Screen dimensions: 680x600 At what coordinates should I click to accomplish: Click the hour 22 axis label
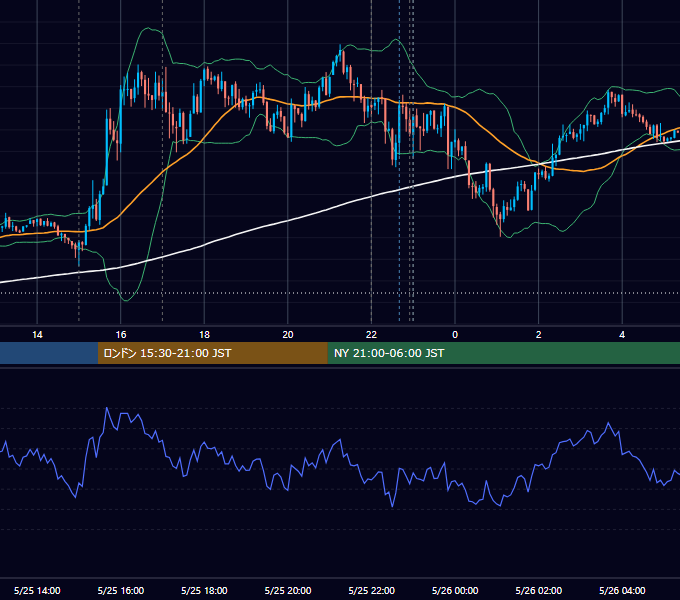pyautogui.click(x=371, y=334)
